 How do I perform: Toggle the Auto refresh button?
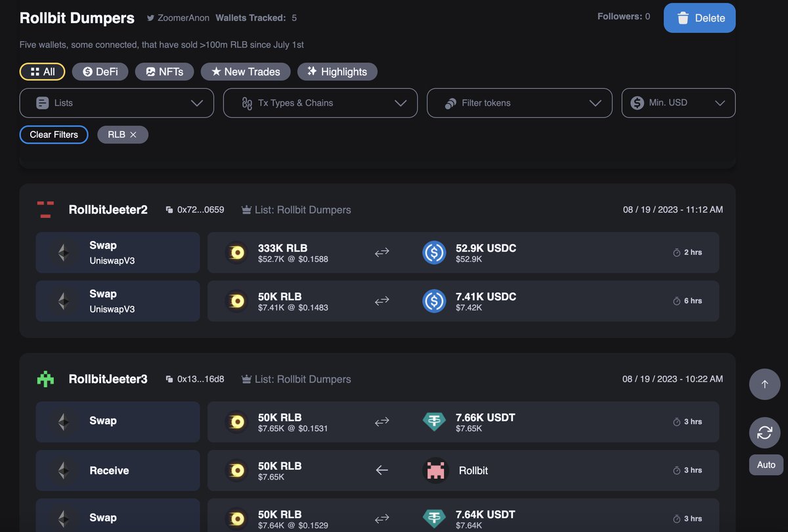(766, 464)
